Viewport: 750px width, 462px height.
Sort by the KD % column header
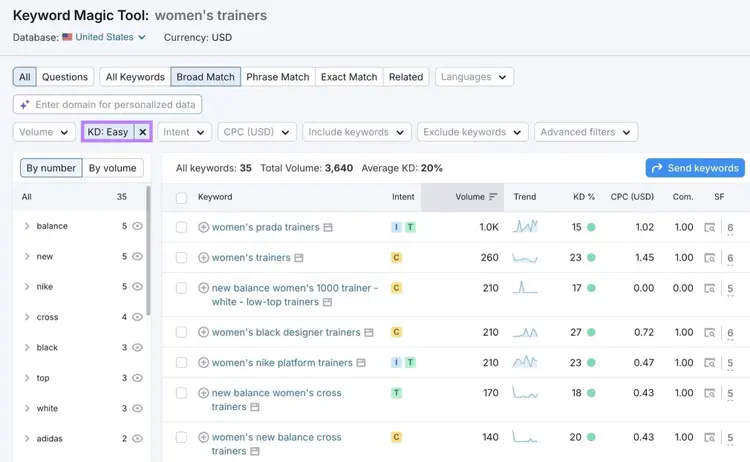pos(584,197)
